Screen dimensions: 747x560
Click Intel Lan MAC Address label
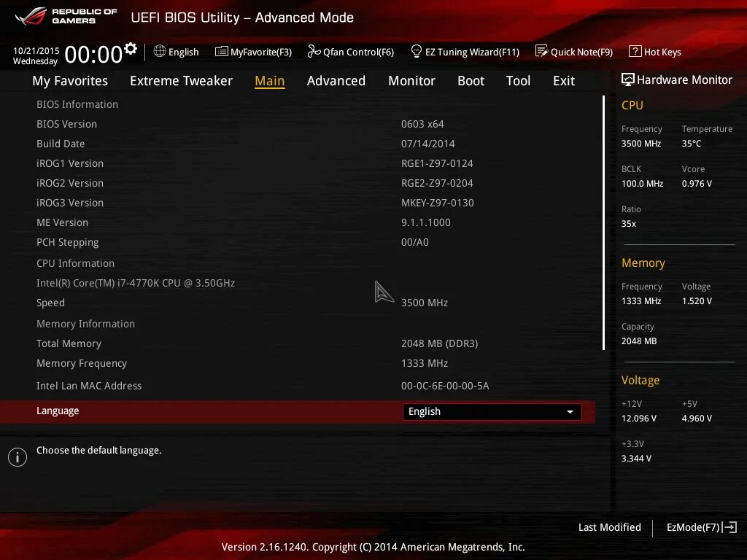tap(89, 386)
